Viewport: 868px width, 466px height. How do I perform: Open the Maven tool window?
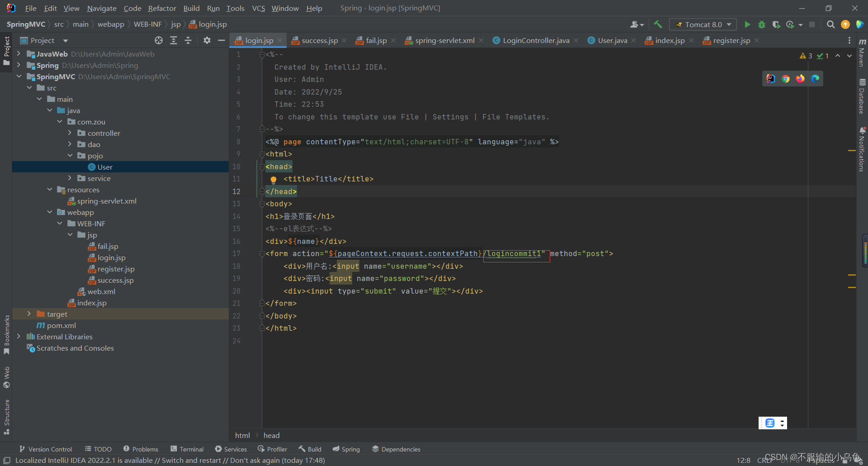[862, 53]
